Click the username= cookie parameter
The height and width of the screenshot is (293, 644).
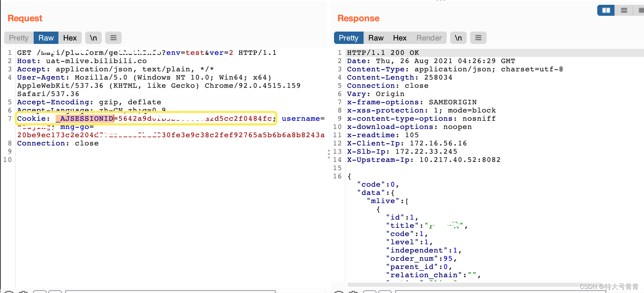[303, 119]
